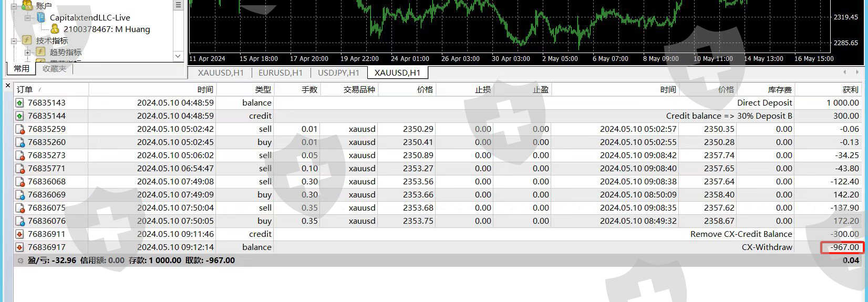Click the buy order icon for 76835260
The image size is (868, 302).
20,142
